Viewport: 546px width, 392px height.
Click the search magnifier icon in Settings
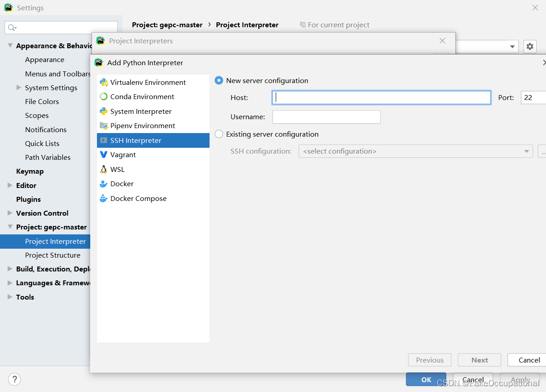(x=12, y=27)
